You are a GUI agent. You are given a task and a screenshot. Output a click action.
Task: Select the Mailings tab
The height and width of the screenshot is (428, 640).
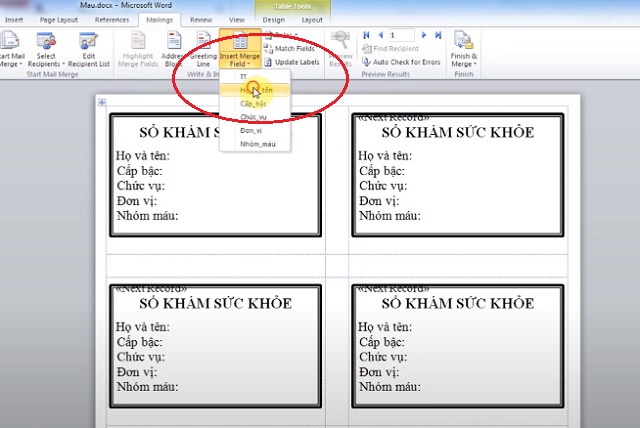pyautogui.click(x=159, y=20)
